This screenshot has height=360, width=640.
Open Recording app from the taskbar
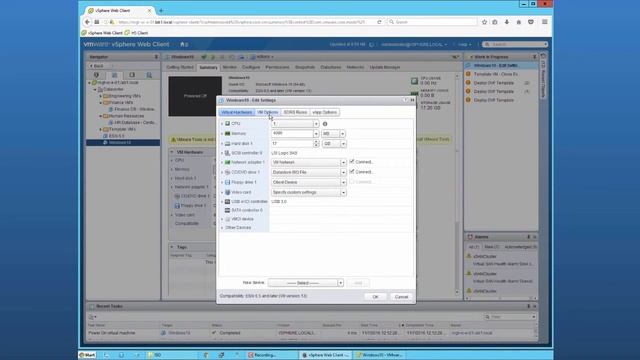pyautogui.click(x=273, y=355)
